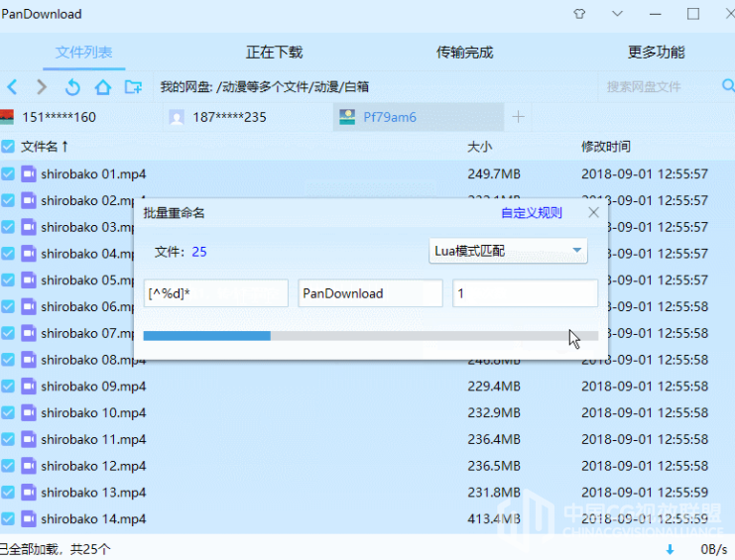Click status text 已全部加载，共25个
The image size is (735, 560).
[x=55, y=549]
